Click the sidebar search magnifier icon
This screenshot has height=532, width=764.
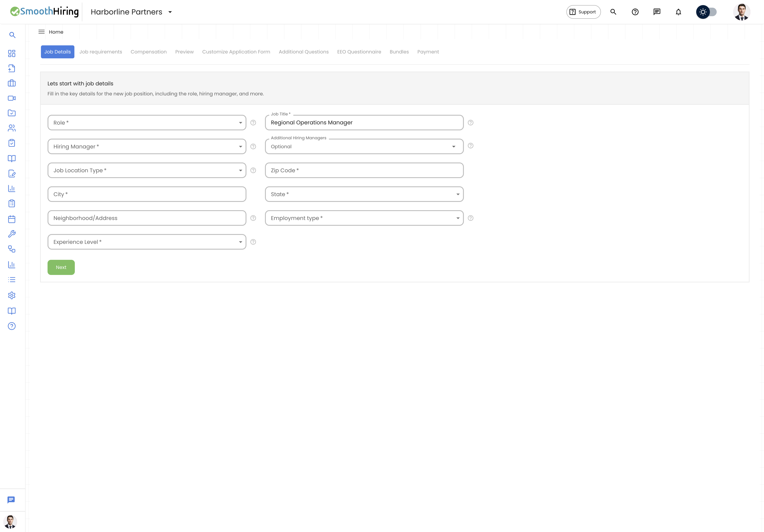coord(12,35)
